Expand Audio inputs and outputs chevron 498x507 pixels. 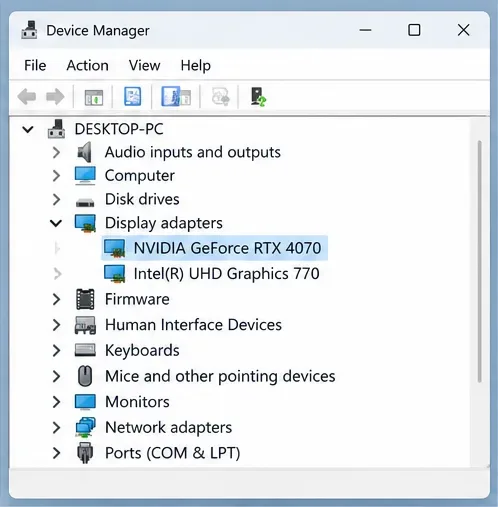coord(56,153)
